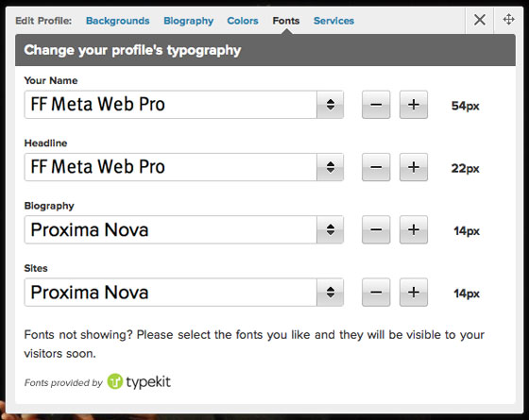Select the active Fonts tab
This screenshot has width=529, height=420.
click(286, 21)
